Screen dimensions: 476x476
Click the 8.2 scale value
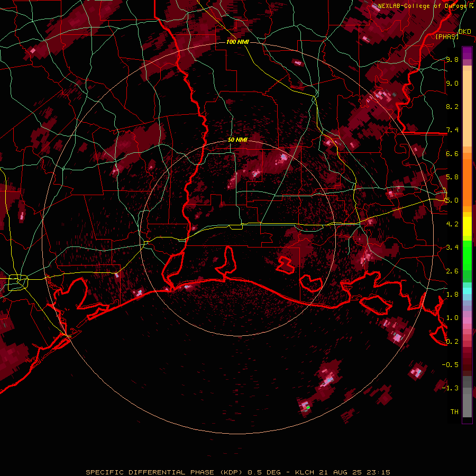[452, 106]
